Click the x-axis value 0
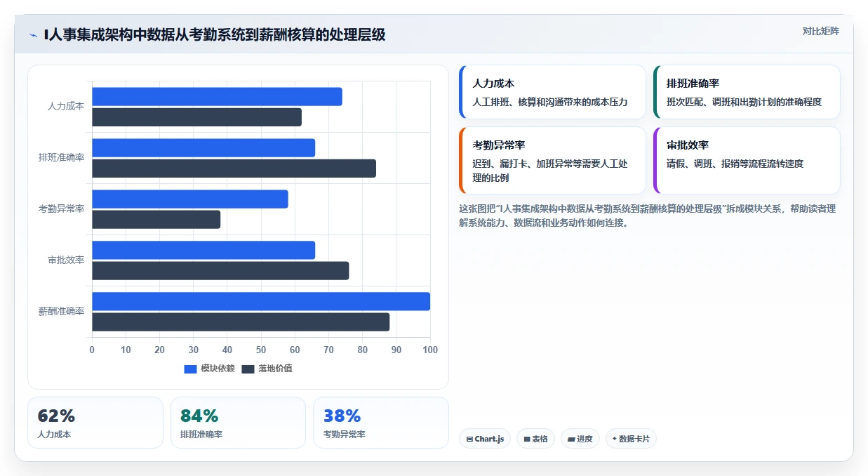868x476 pixels. [x=92, y=350]
